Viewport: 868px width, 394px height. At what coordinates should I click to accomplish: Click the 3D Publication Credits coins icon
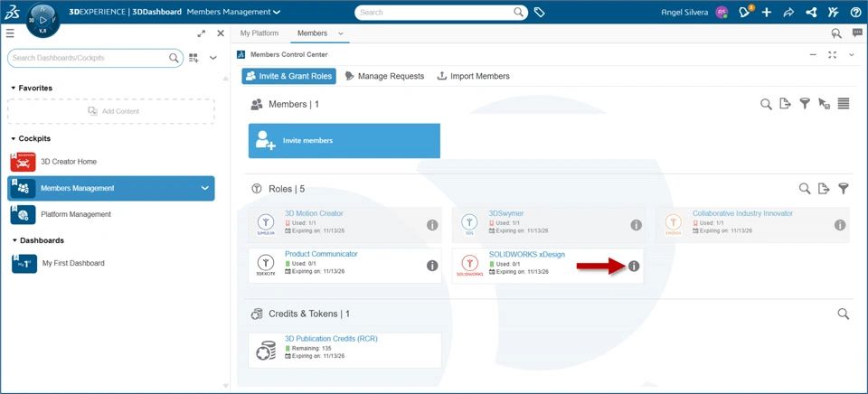266,351
